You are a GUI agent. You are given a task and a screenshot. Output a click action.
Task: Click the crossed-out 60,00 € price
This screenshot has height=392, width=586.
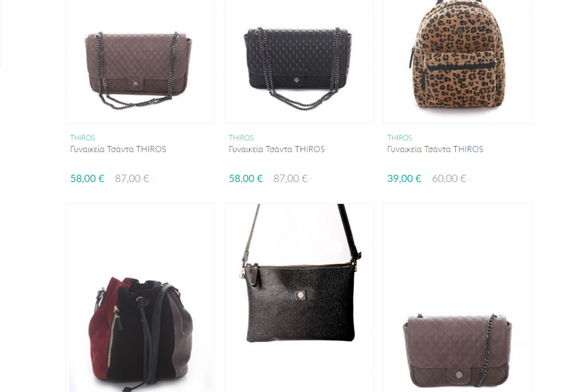coord(449,179)
